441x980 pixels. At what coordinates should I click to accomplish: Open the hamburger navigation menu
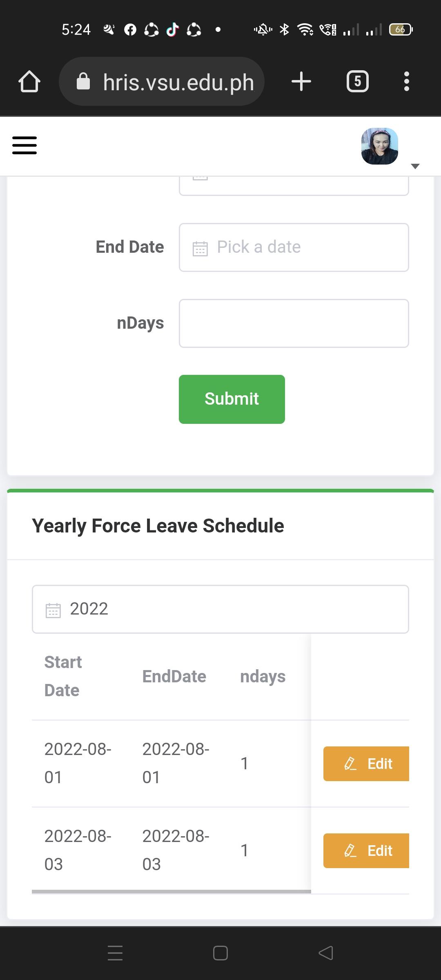[24, 145]
